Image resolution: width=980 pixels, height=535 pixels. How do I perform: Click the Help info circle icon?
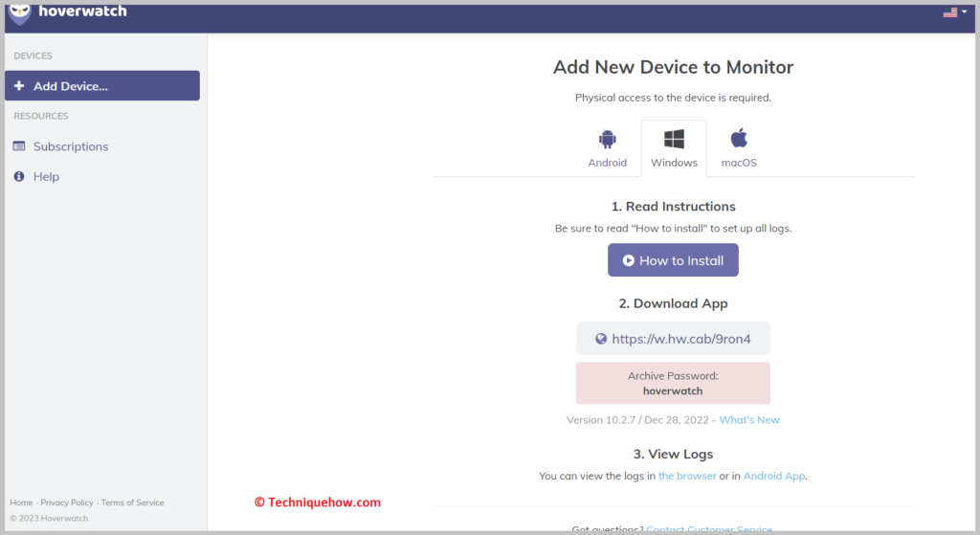19,176
